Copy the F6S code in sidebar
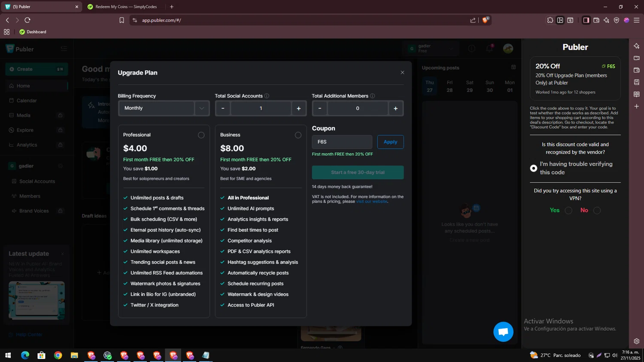The height and width of the screenshot is (362, 644). (x=608, y=66)
